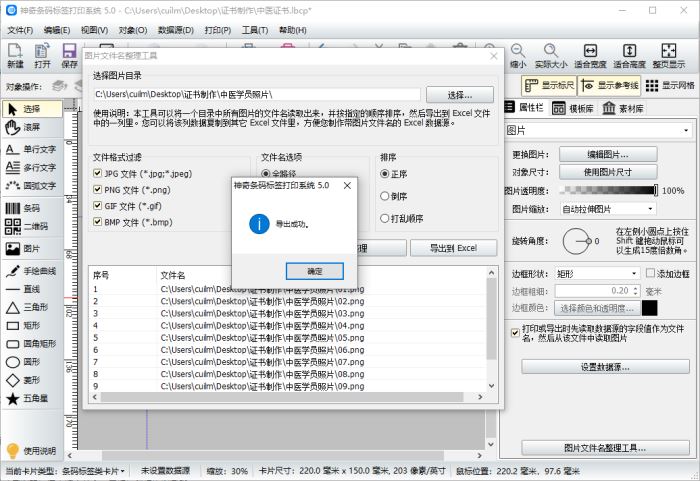Click the 图片文件名整理工具... button

(x=605, y=448)
